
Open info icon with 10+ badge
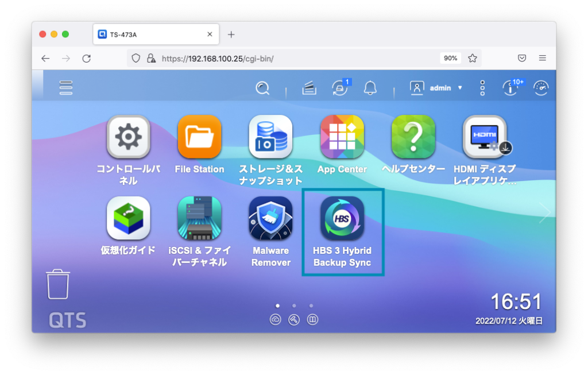tap(510, 88)
